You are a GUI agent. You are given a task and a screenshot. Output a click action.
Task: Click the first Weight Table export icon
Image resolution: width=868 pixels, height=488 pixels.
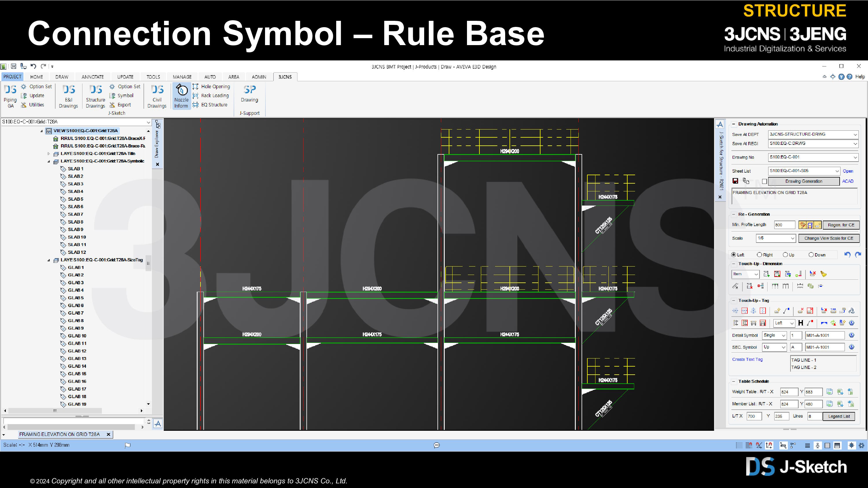click(830, 392)
